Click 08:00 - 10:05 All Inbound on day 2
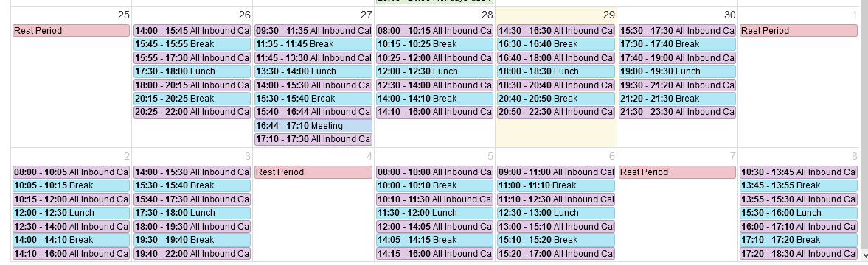 click(x=71, y=172)
